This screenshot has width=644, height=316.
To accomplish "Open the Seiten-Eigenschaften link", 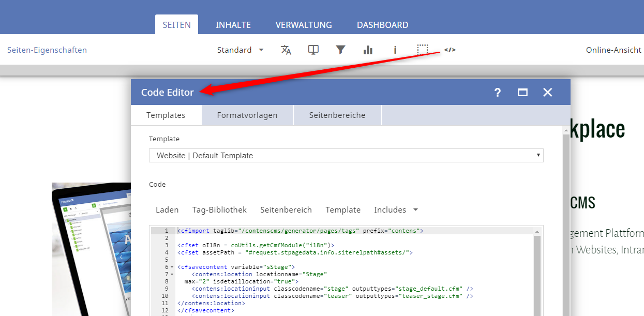I will (47, 50).
